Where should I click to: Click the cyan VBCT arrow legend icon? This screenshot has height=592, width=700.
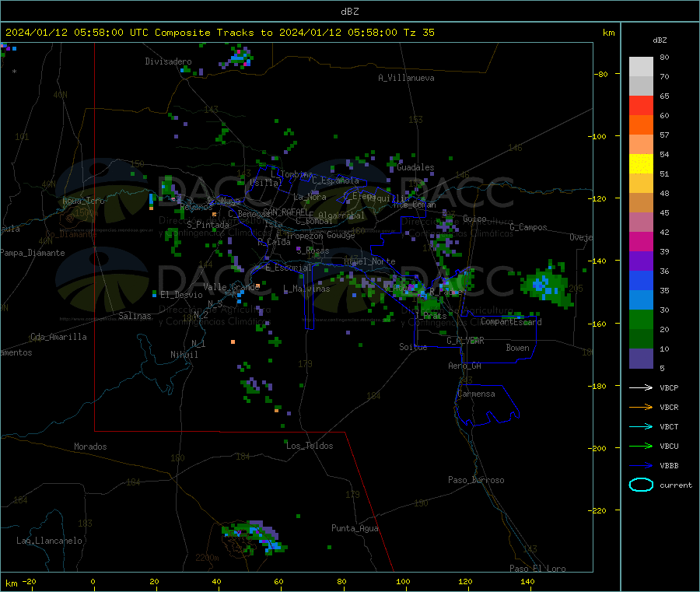point(641,426)
